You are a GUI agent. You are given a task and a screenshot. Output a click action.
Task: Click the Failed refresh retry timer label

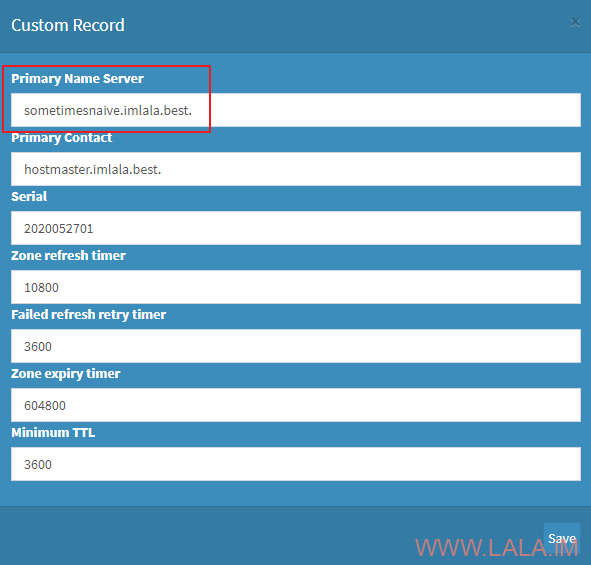tap(89, 314)
